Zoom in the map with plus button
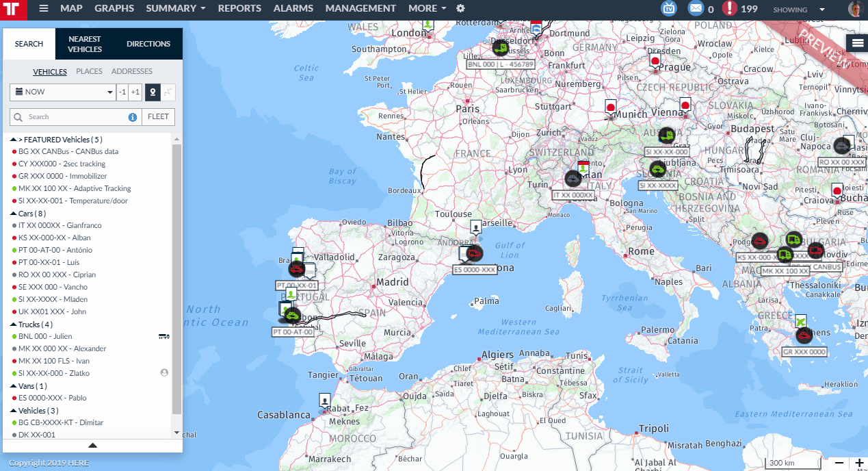This screenshot has height=471, width=868. [859, 463]
